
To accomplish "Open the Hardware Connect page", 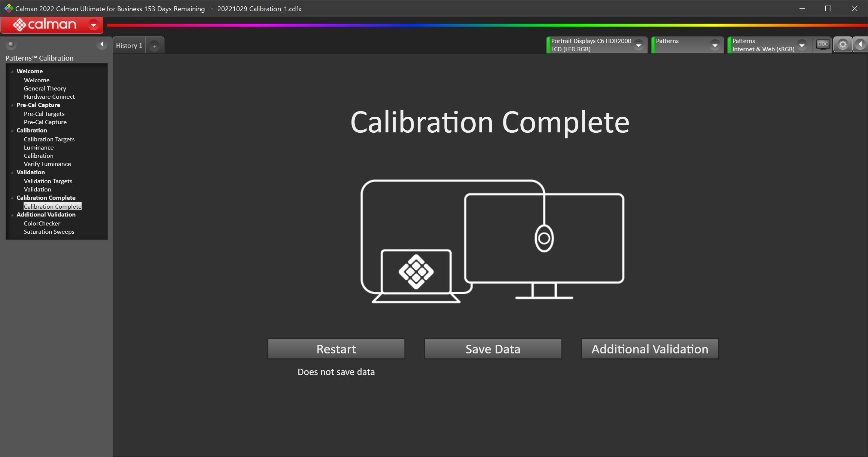I will tap(49, 96).
